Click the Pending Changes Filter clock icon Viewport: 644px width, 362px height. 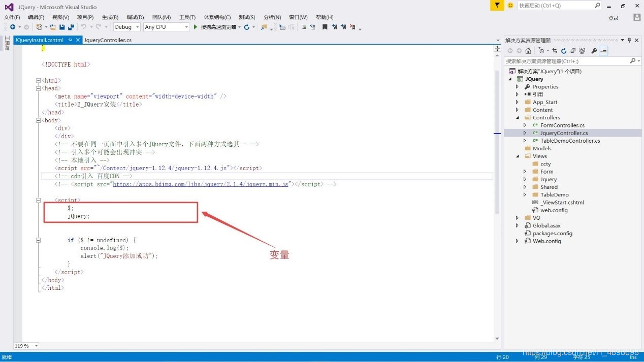coord(541,51)
